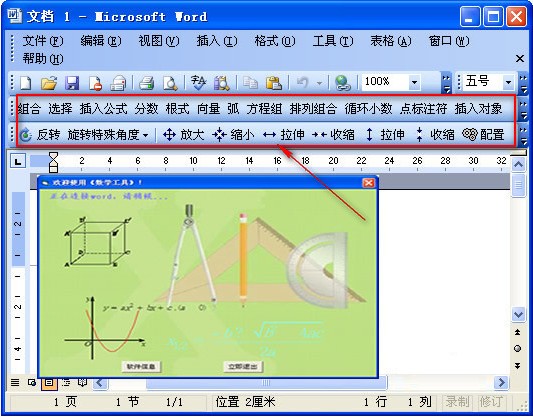Open the 编辑(E) menu

101,41
